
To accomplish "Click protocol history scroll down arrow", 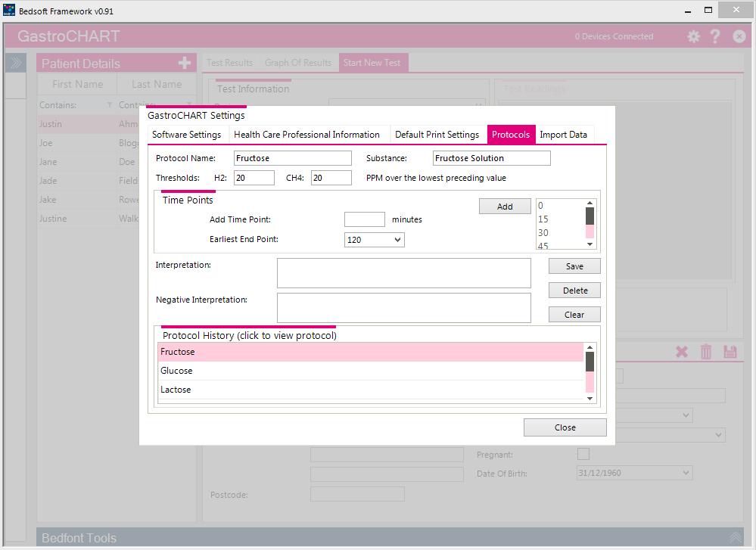I will (x=590, y=398).
